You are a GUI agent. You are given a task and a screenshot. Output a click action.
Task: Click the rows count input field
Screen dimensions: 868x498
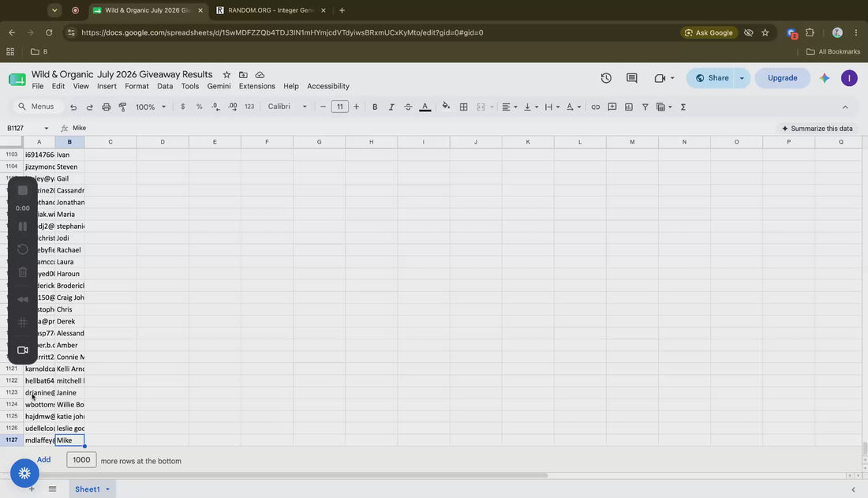pyautogui.click(x=81, y=460)
